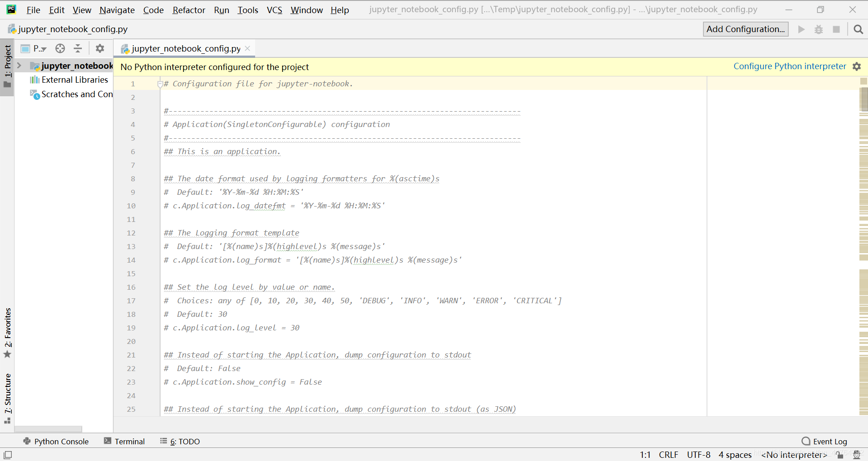
Task: Click the Debug bug icon
Action: click(x=819, y=29)
